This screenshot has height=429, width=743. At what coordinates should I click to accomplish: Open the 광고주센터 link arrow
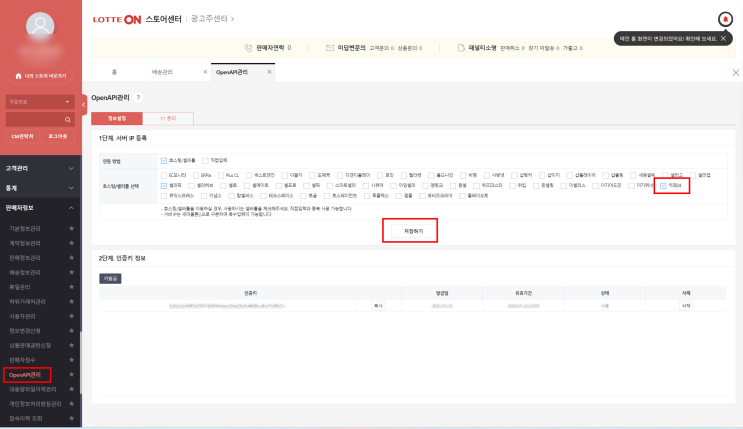tap(232, 19)
